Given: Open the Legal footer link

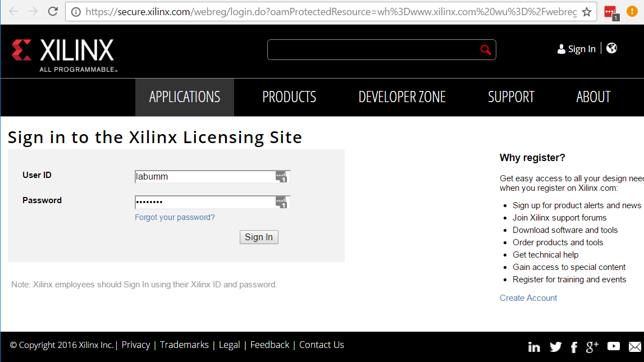Looking at the screenshot, I should 229,345.
